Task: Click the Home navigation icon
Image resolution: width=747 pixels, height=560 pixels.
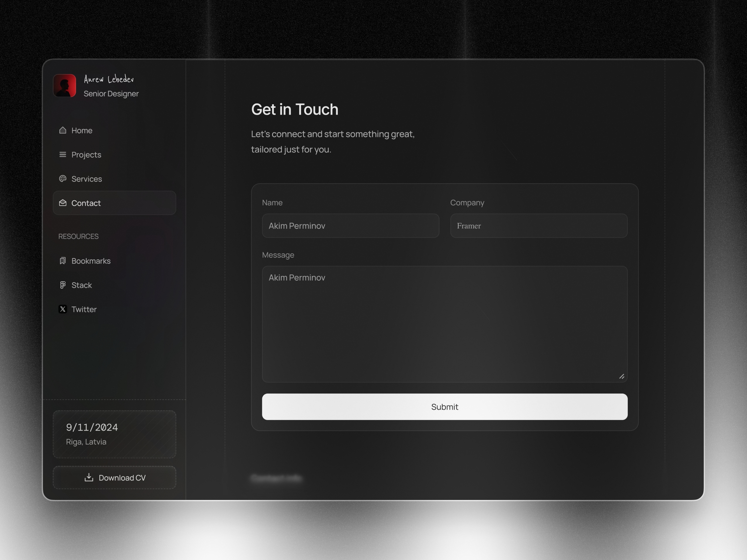Action: click(62, 130)
